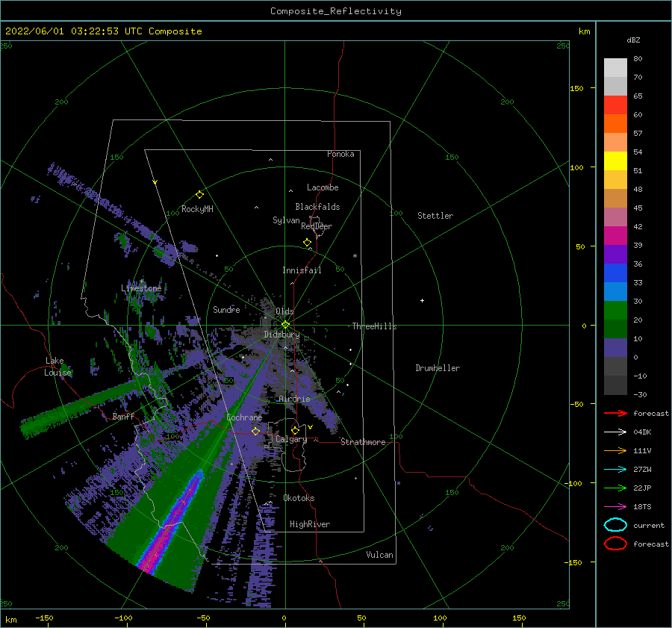This screenshot has height=628, width=672.
Task: Click the red forecast arrow in legend
Action: 615,413
